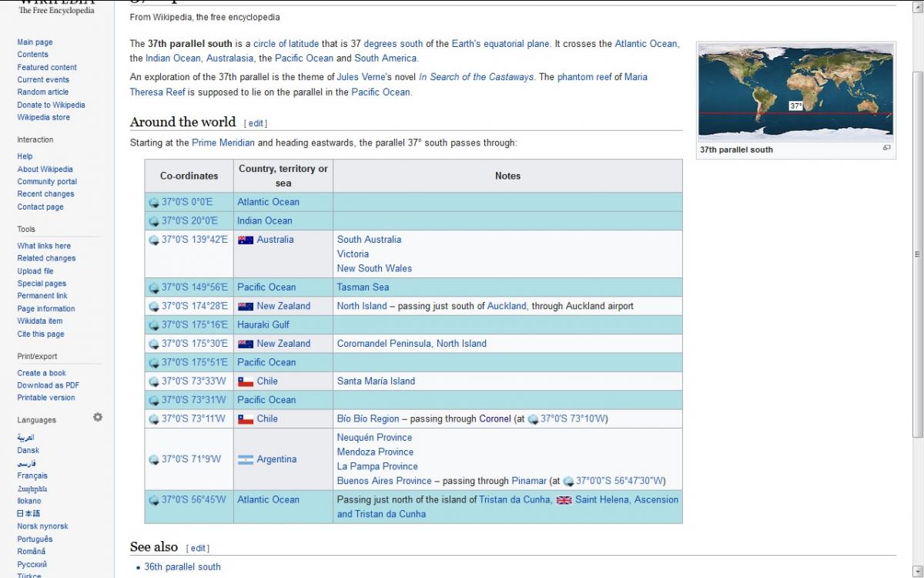Screen dimensions: 924x578
Task: Click globe icon beside 37°0′S 73°31′W
Action: (154, 401)
